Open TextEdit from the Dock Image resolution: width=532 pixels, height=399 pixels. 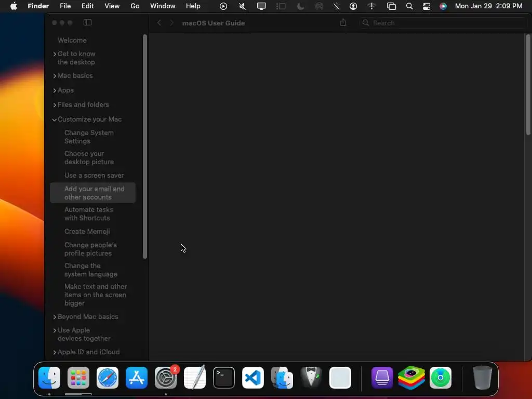coord(195,378)
